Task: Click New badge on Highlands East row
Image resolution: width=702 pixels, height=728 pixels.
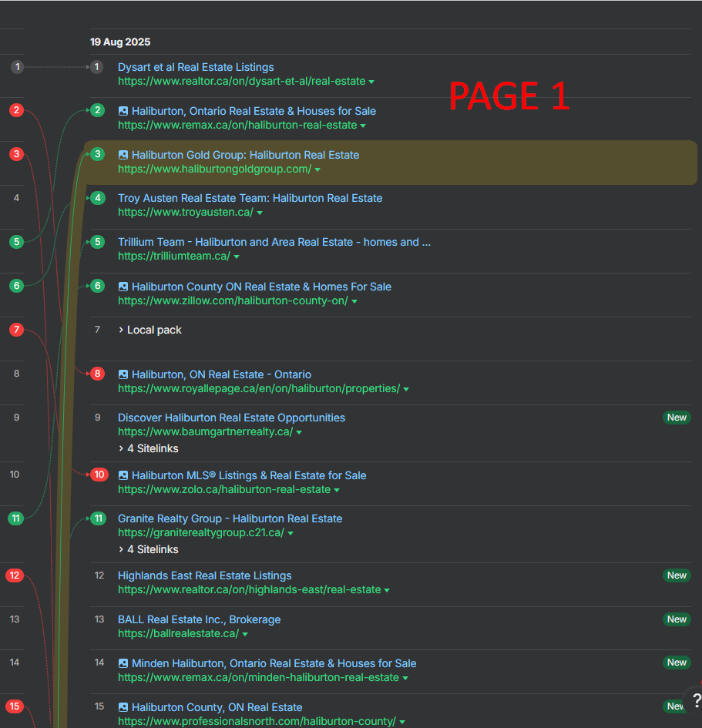Action: 677,575
